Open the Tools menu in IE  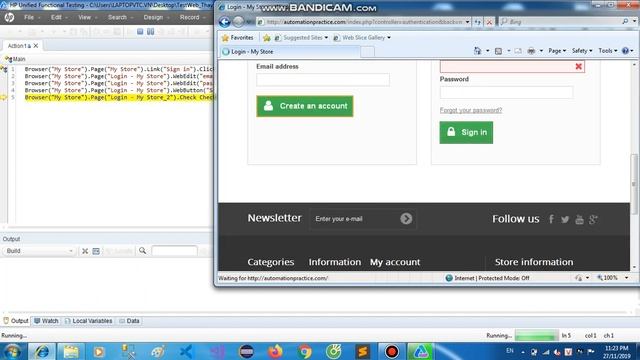(607, 51)
